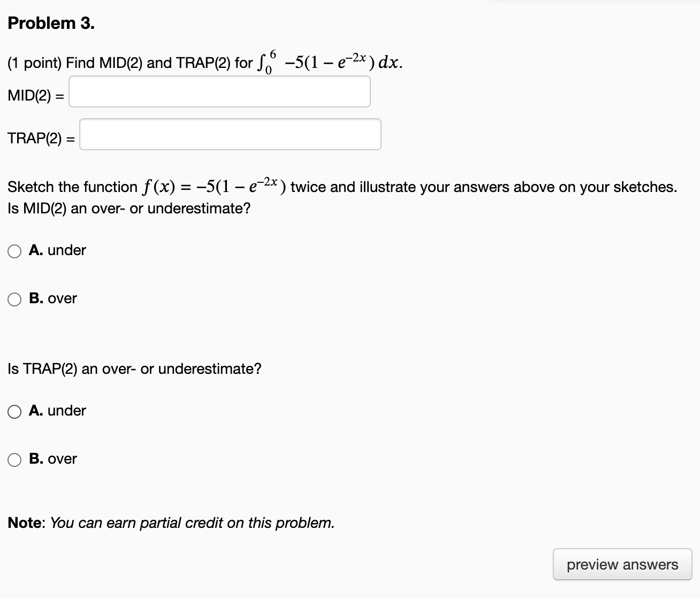Screen dimensions: 700x599
Task: Click the preview answers button
Action: coord(622,564)
